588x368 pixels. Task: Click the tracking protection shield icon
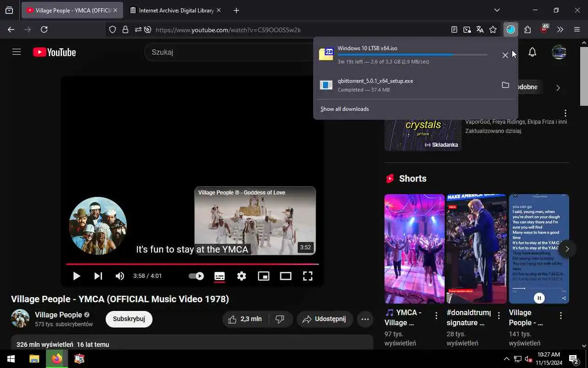point(113,29)
